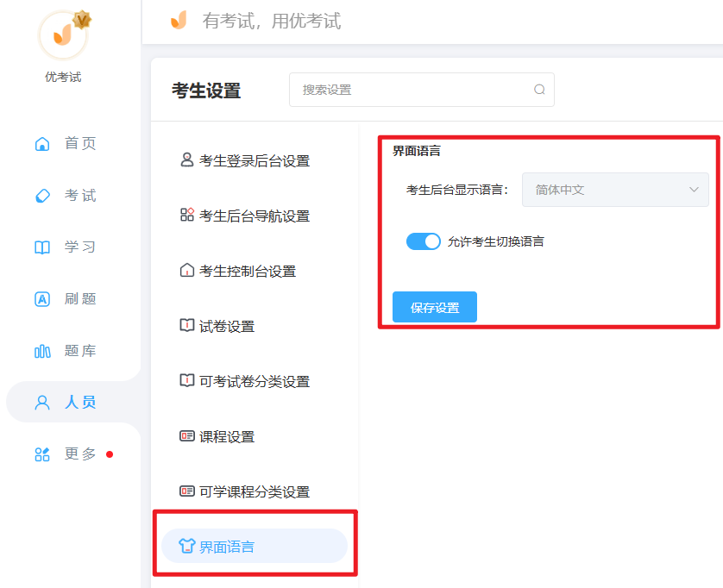This screenshot has width=723, height=588.
Task: Click the red notification dot next to 更多
Action: pyautogui.click(x=110, y=454)
